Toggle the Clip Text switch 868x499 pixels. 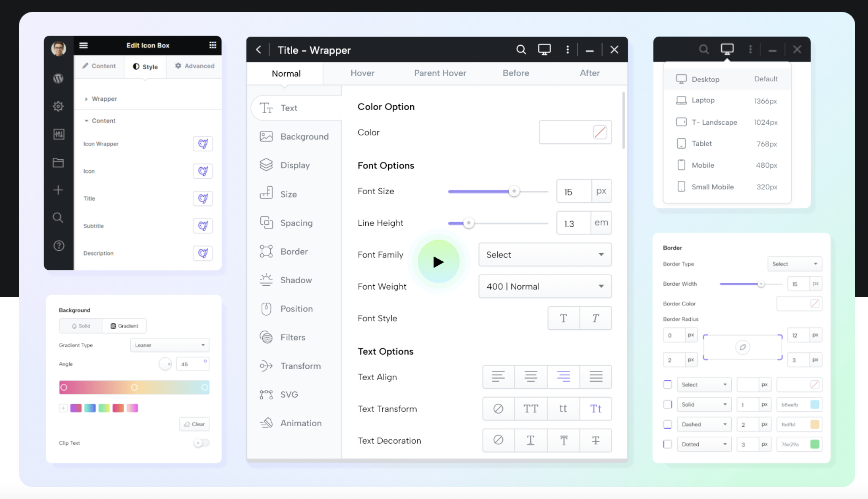coord(201,443)
